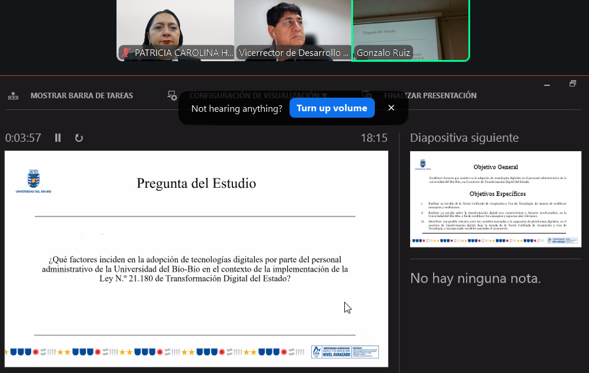Viewport: 589px width, 373px height.
Task: Dismiss the Not hearing anything notification
Action: tap(391, 108)
